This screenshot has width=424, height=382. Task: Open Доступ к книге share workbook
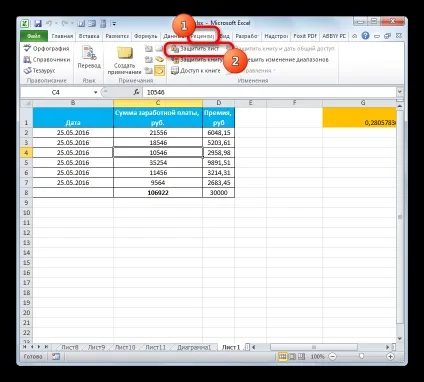click(196, 71)
